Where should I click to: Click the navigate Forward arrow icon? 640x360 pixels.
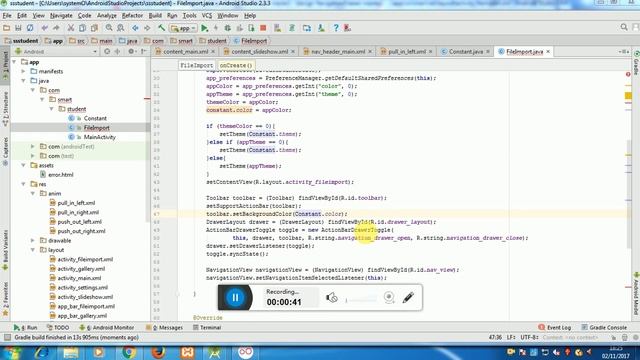tap(147, 28)
